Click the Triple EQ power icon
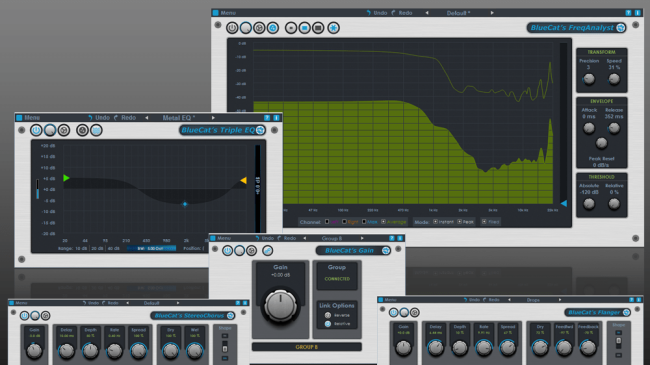Image resolution: width=650 pixels, height=365 pixels. [36, 130]
